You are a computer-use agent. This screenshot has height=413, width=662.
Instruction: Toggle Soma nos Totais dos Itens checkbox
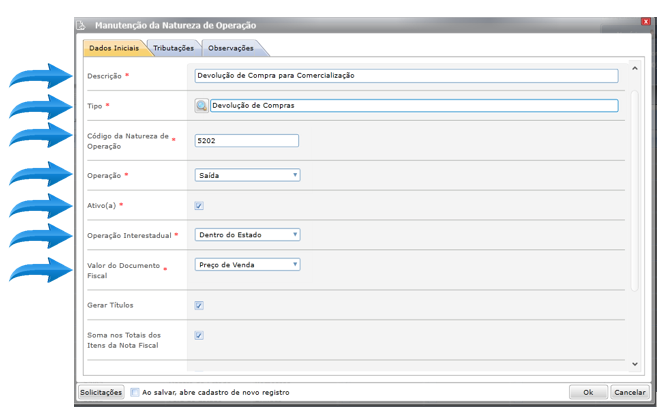[199, 335]
